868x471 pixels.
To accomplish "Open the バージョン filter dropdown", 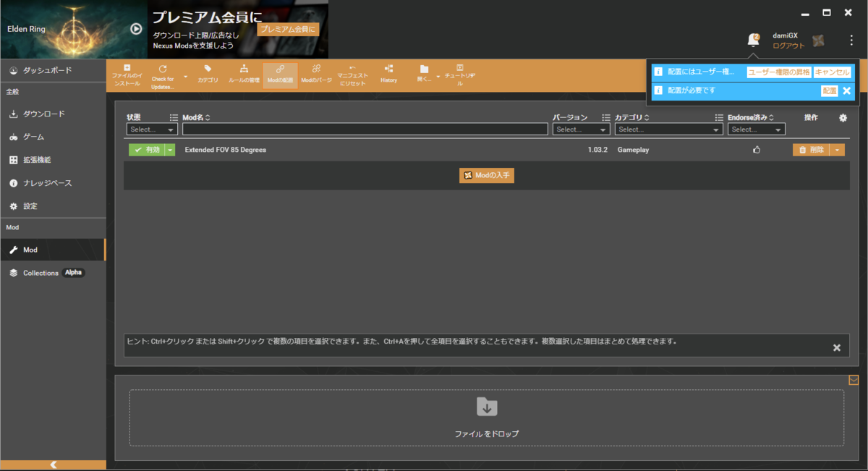I will click(582, 130).
